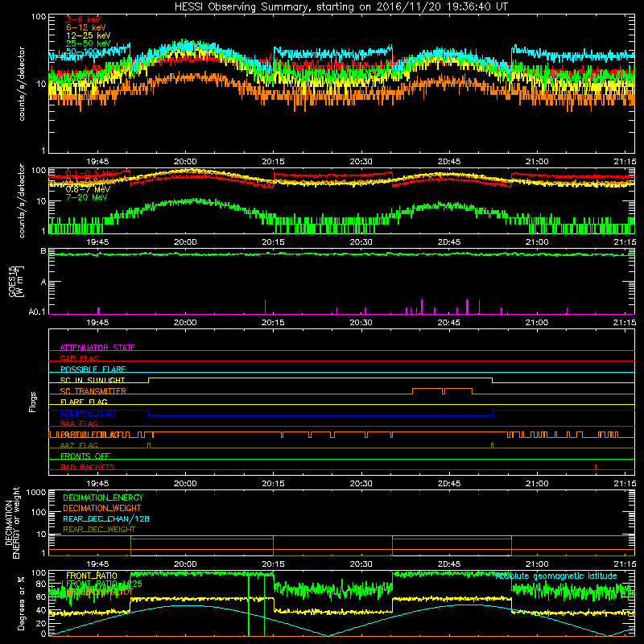Click the ECLIPSE_FLAG label
The height and width of the screenshot is (644, 644).
tap(88, 413)
